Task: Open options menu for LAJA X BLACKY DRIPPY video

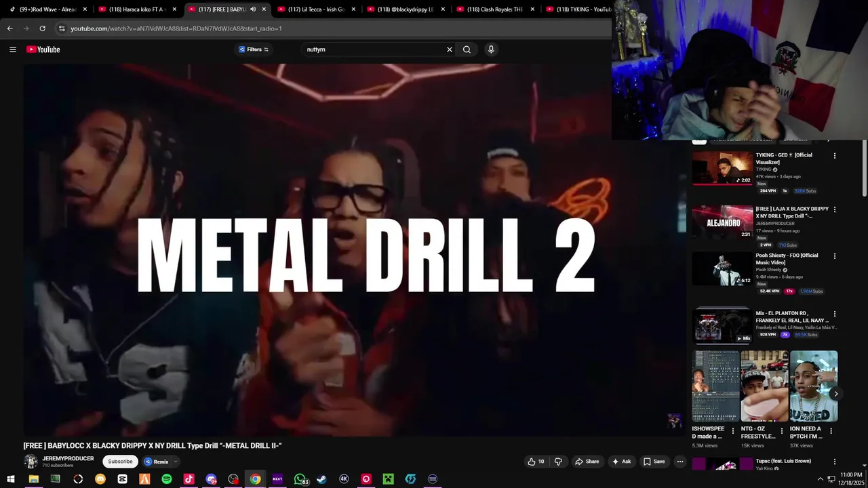Action: click(x=835, y=209)
